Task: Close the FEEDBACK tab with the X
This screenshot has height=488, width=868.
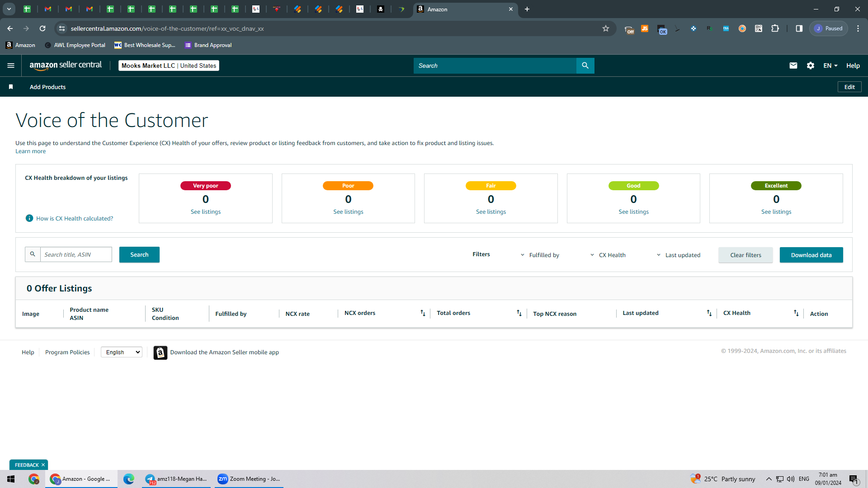Action: [x=43, y=465]
